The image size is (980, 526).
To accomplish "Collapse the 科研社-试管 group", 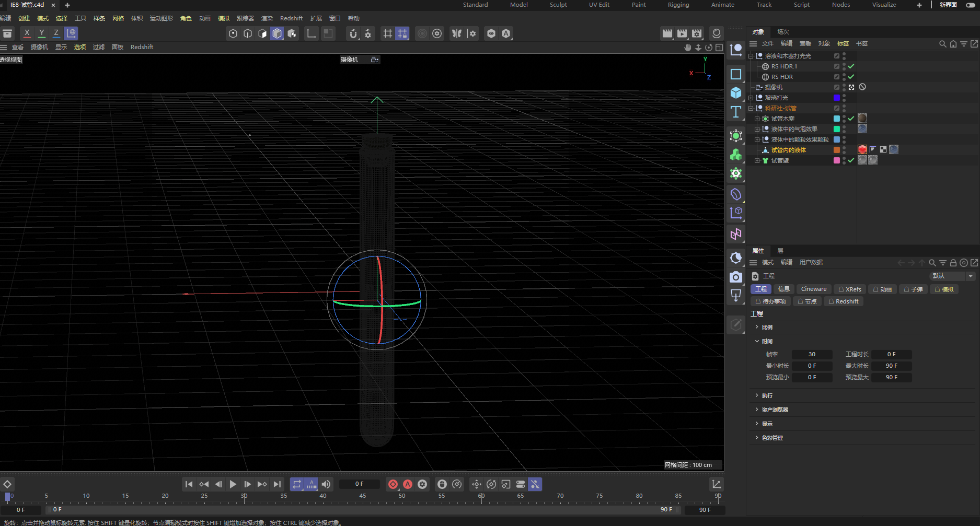I will tap(751, 108).
